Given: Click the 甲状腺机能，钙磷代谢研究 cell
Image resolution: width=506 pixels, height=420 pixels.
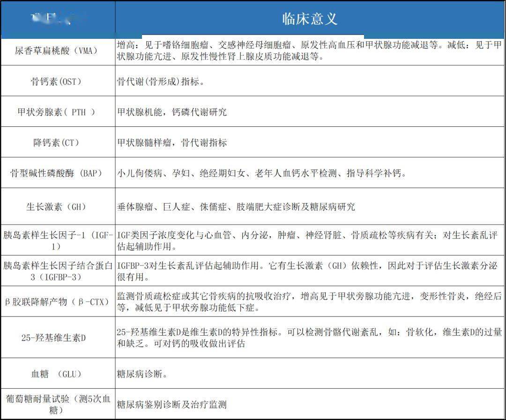Looking at the screenshot, I should [310, 111].
